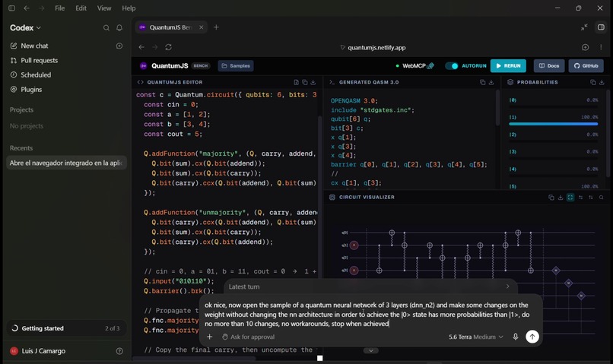Open the Getting started checklist
613x364 pixels.
coord(66,328)
